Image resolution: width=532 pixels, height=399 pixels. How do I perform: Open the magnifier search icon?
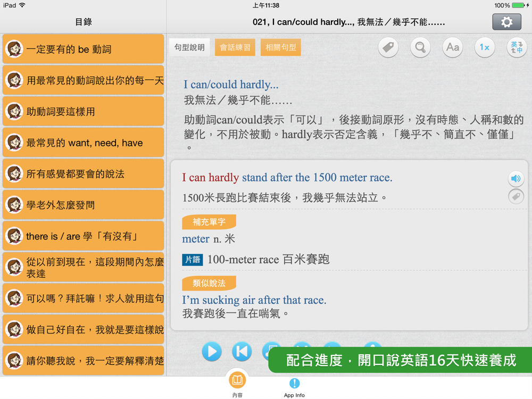pos(420,47)
